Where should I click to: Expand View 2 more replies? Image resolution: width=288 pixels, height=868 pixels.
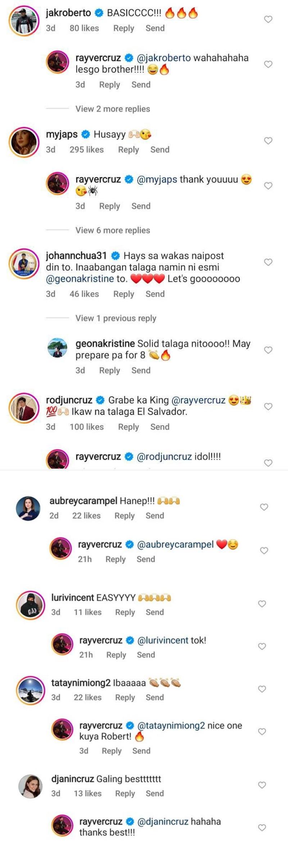click(112, 109)
